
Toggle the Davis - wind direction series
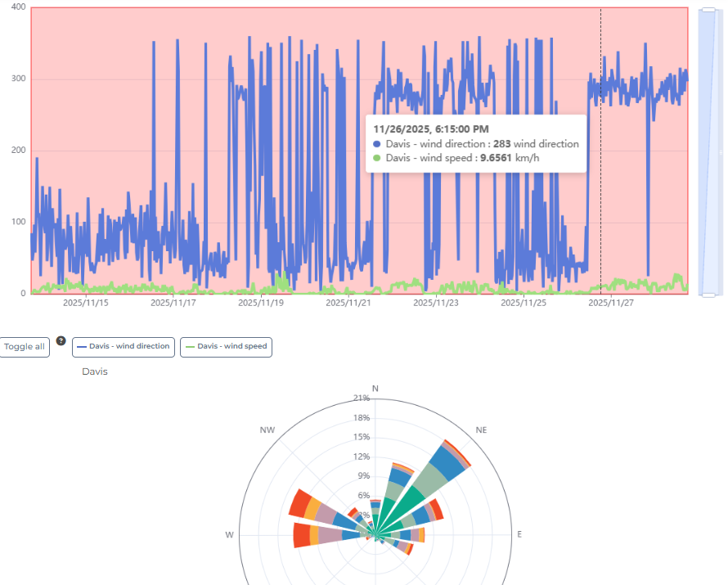124,347
